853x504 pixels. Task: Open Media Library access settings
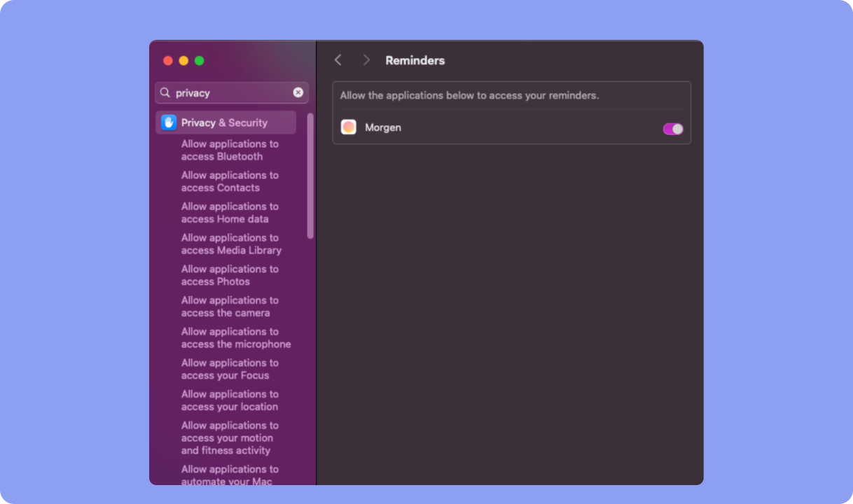(x=230, y=244)
